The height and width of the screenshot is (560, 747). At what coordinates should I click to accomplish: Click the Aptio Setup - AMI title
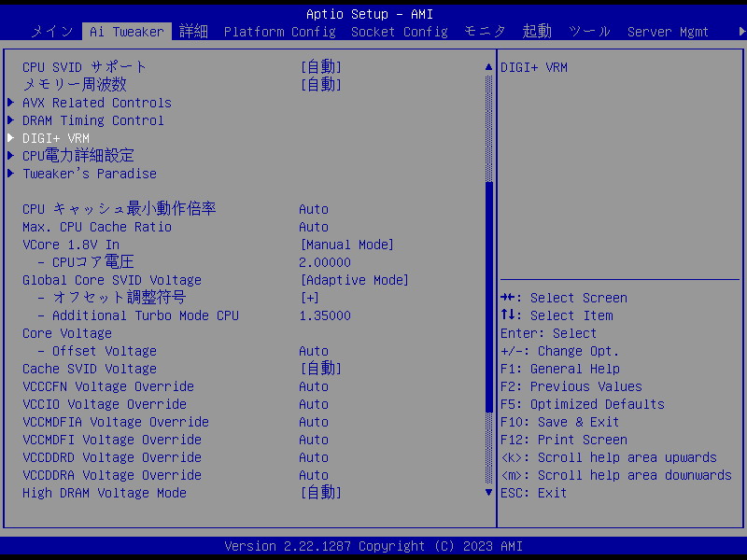point(370,14)
